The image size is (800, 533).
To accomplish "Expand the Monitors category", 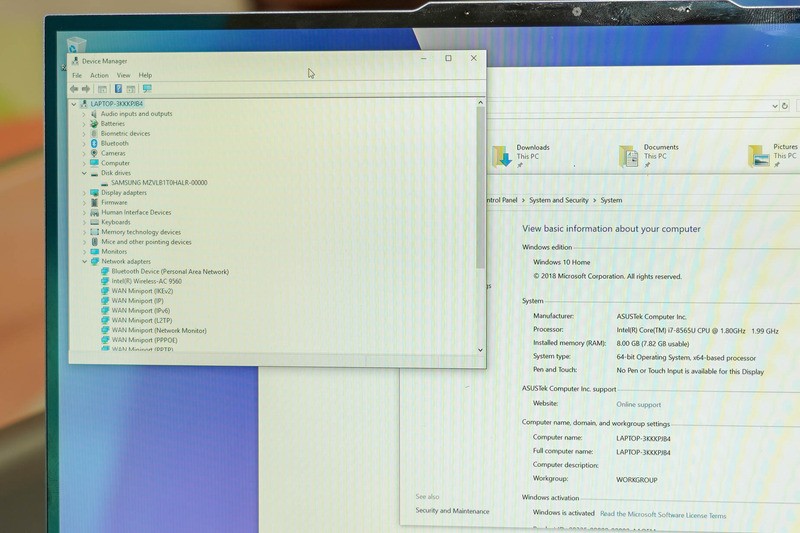I will 84,252.
